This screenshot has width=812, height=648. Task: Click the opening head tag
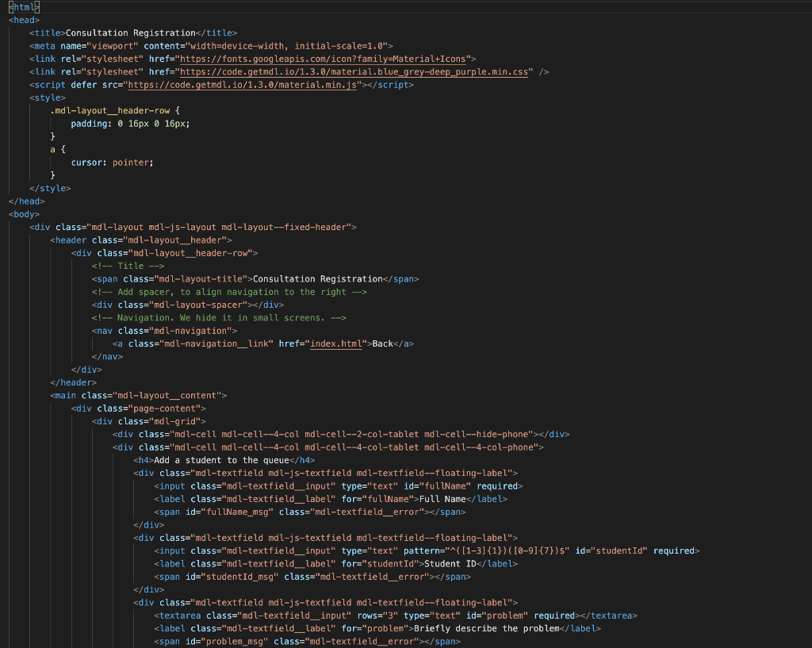pyautogui.click(x=24, y=20)
